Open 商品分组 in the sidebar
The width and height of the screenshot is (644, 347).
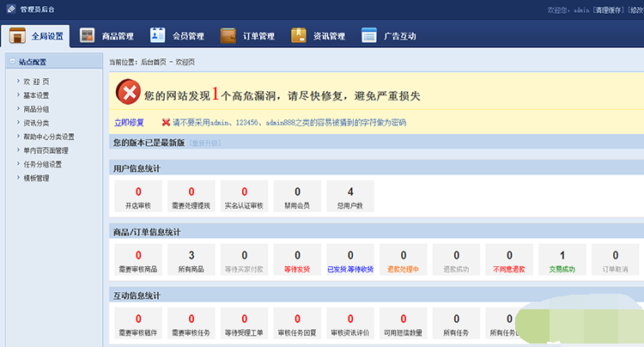(x=36, y=109)
